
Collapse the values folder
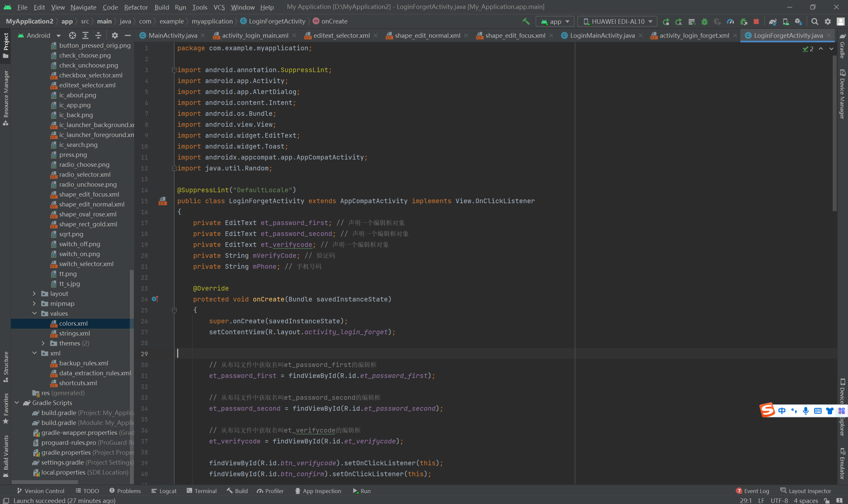(34, 313)
